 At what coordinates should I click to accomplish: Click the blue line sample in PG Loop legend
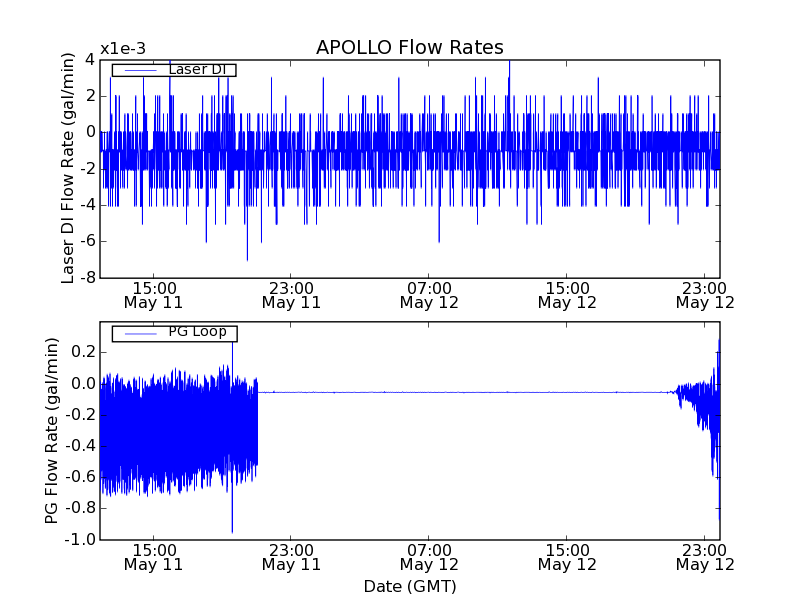coord(140,332)
